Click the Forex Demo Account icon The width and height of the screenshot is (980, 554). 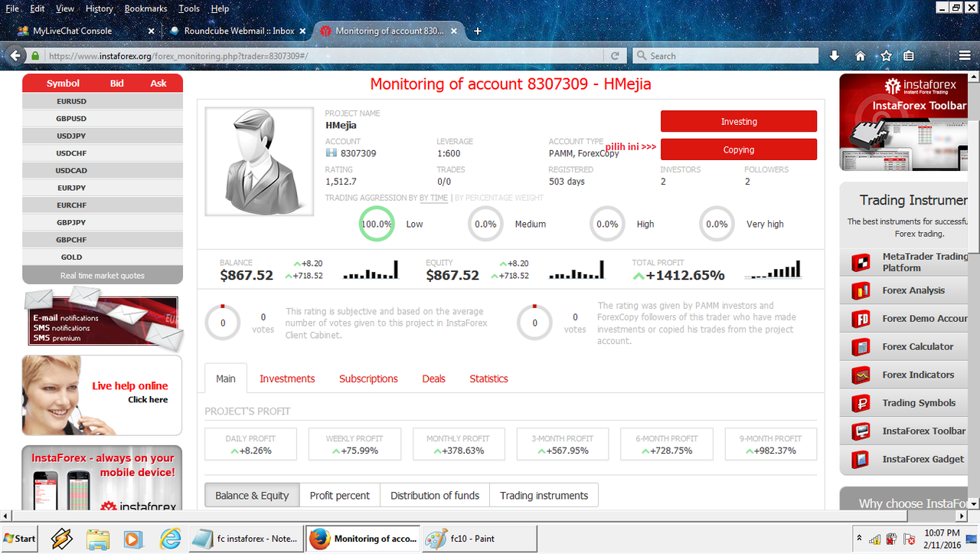pos(861,319)
